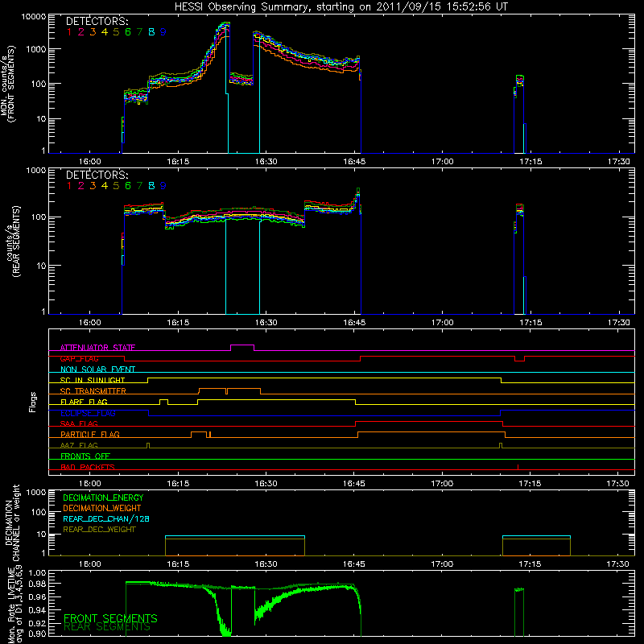Click the SC_IN_SUNLIGHT flag label
Image resolution: width=644 pixels, height=644 pixels.
93,380
